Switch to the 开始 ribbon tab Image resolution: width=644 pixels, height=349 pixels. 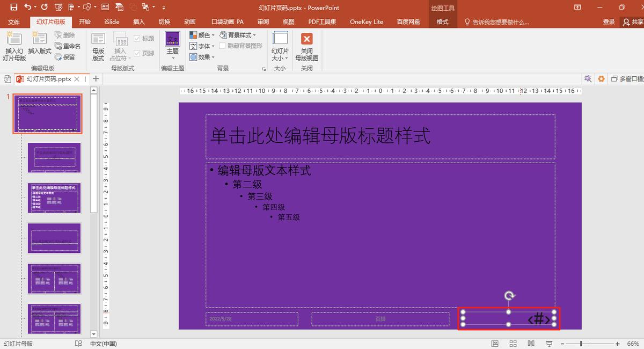[84, 21]
